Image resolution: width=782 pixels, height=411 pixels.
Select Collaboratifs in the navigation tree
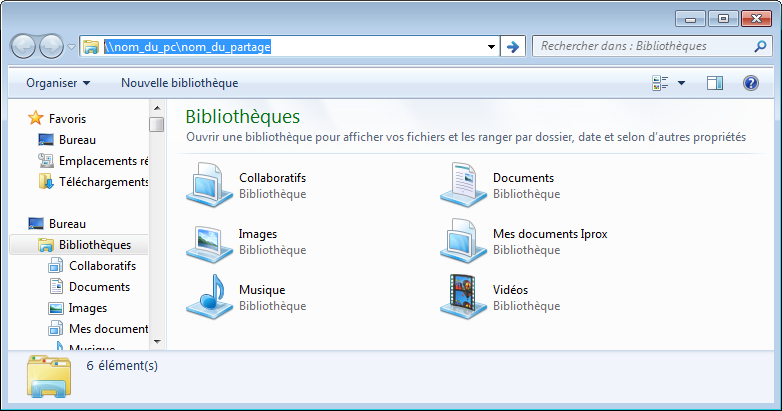[102, 266]
